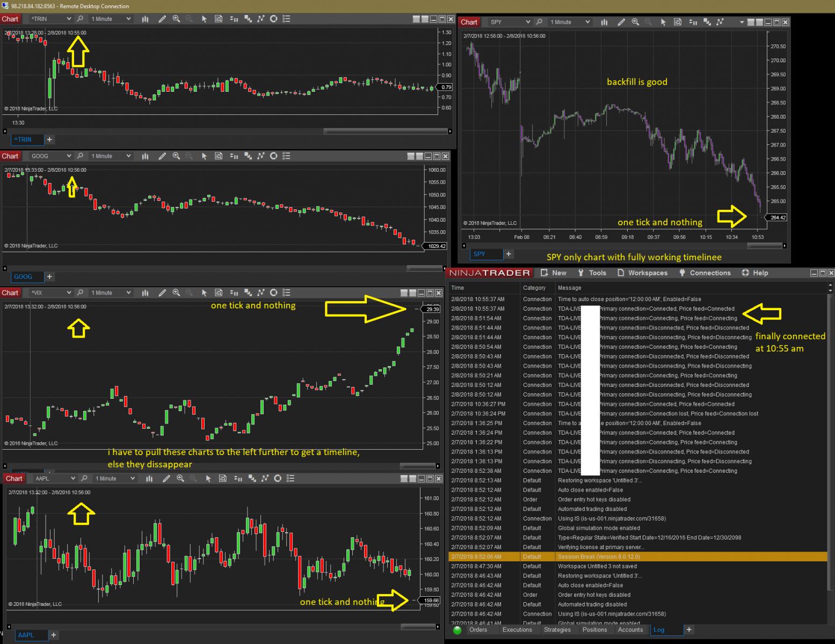
Task: Open Properties list icon in ^TRIN chart
Action: pos(287,19)
